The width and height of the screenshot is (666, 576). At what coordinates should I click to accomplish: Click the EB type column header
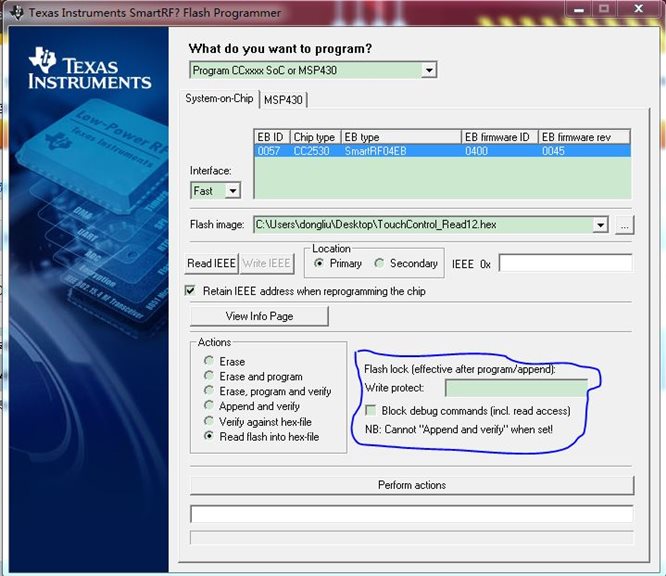401,137
